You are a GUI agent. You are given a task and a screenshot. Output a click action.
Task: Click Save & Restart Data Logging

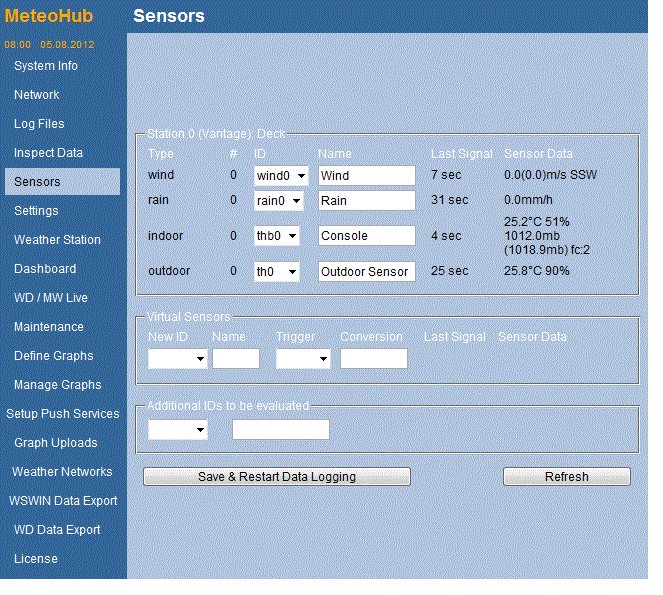pos(277,477)
